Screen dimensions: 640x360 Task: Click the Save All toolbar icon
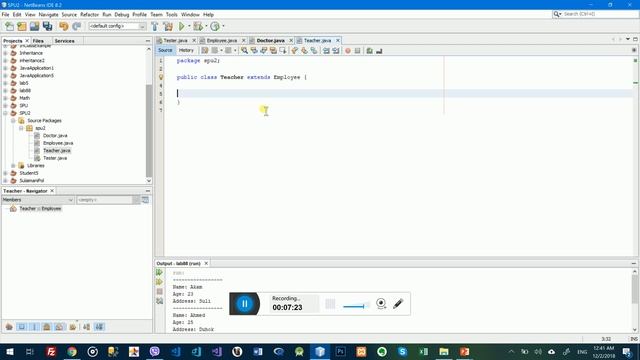click(x=47, y=27)
